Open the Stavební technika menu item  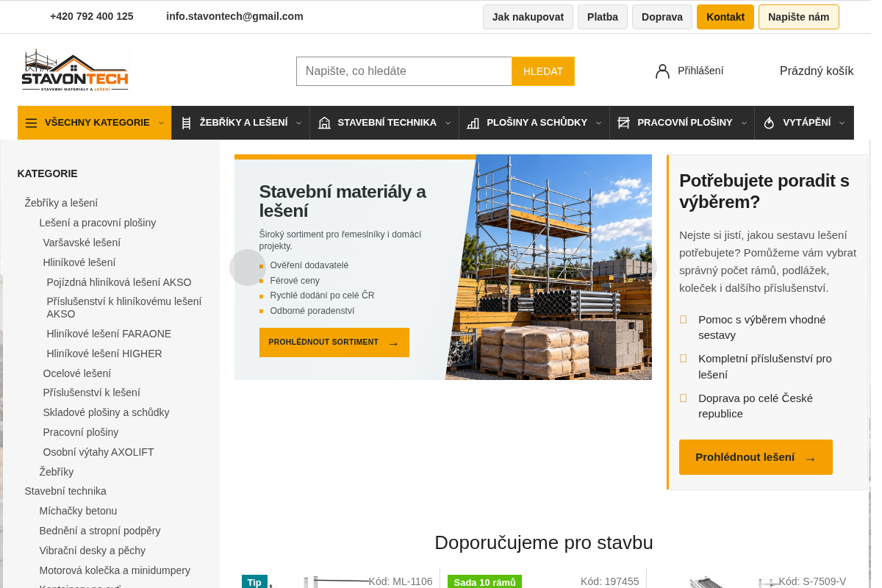pos(384,123)
